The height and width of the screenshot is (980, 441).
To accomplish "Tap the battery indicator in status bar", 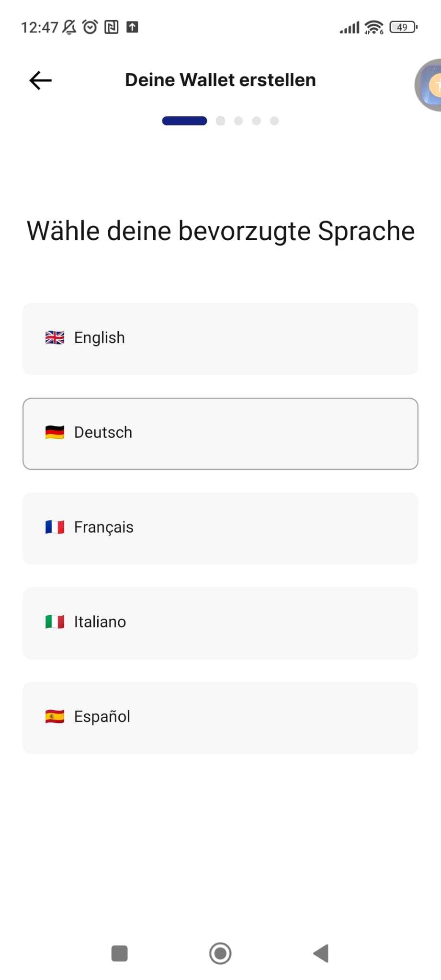I will tap(403, 27).
